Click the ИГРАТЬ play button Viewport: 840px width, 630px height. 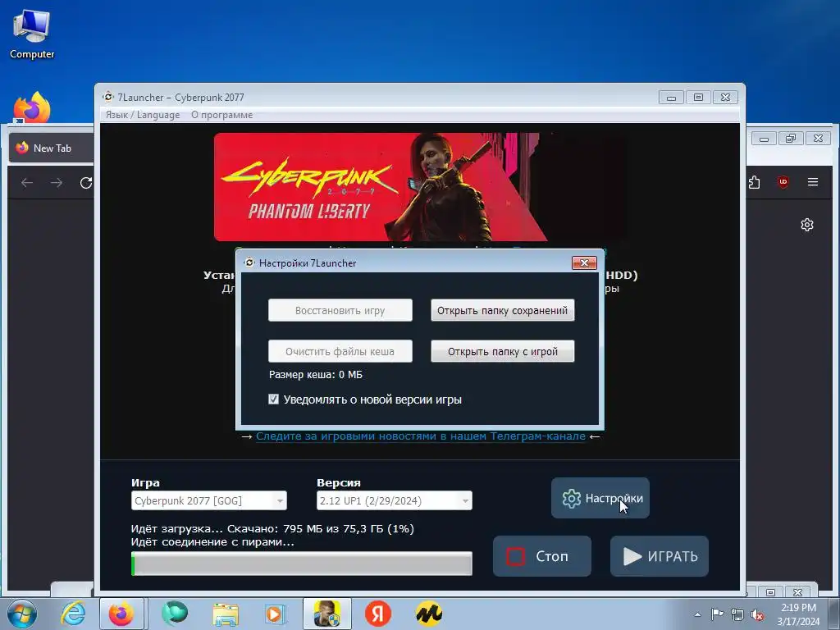click(x=660, y=556)
